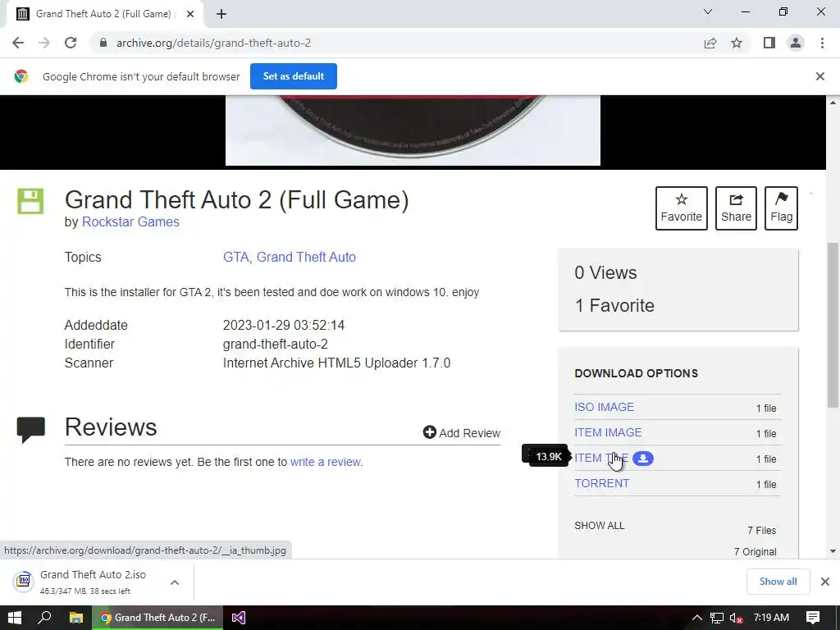Show hidden system tray icons

(x=696, y=618)
